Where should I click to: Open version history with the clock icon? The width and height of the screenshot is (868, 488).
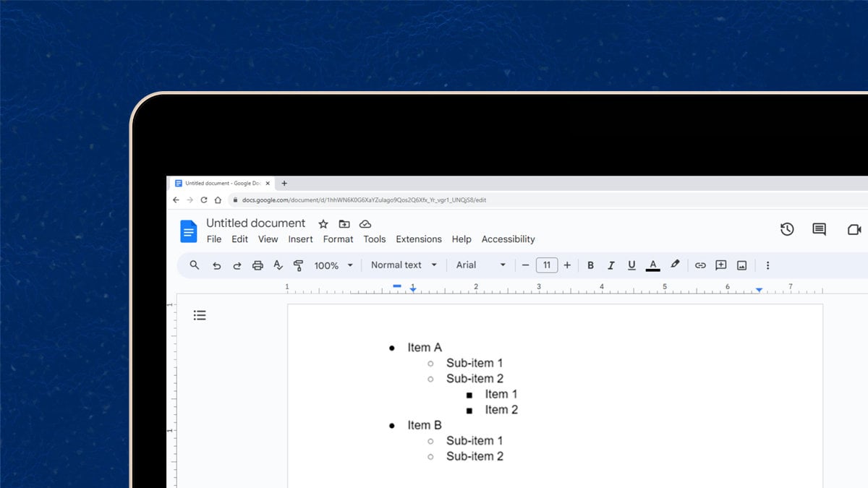click(x=787, y=229)
